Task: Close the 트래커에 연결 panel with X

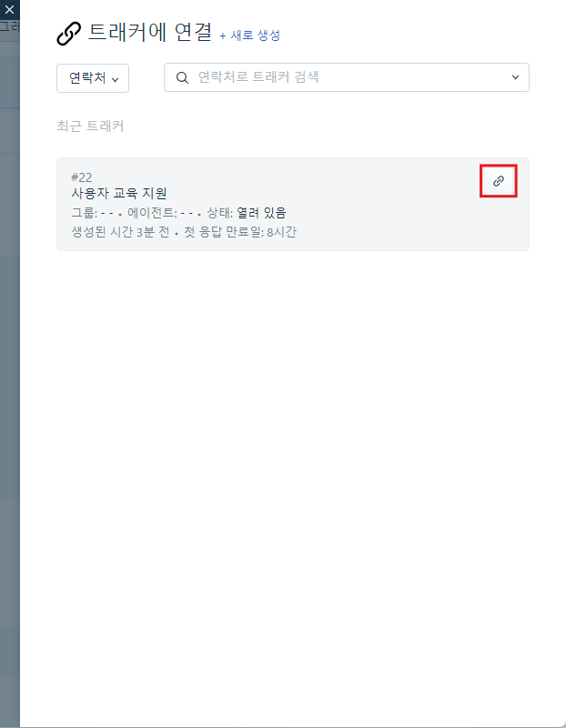Action: point(9,9)
